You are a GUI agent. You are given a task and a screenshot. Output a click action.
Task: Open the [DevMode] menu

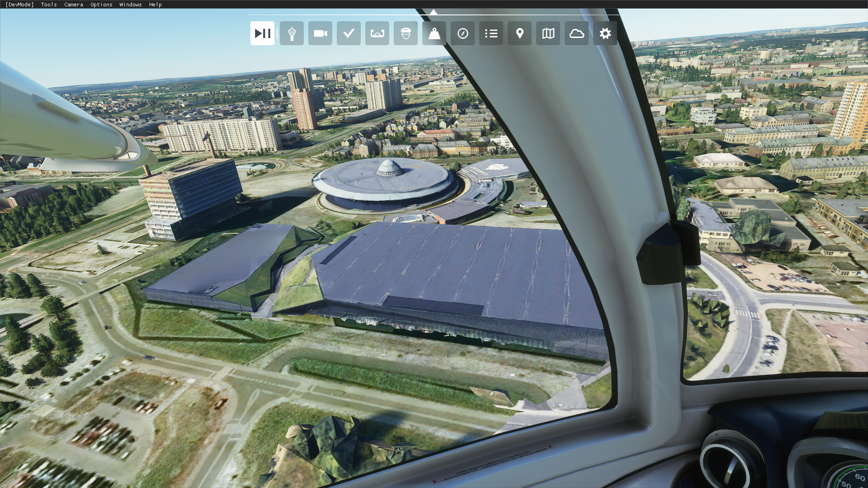pos(19,5)
